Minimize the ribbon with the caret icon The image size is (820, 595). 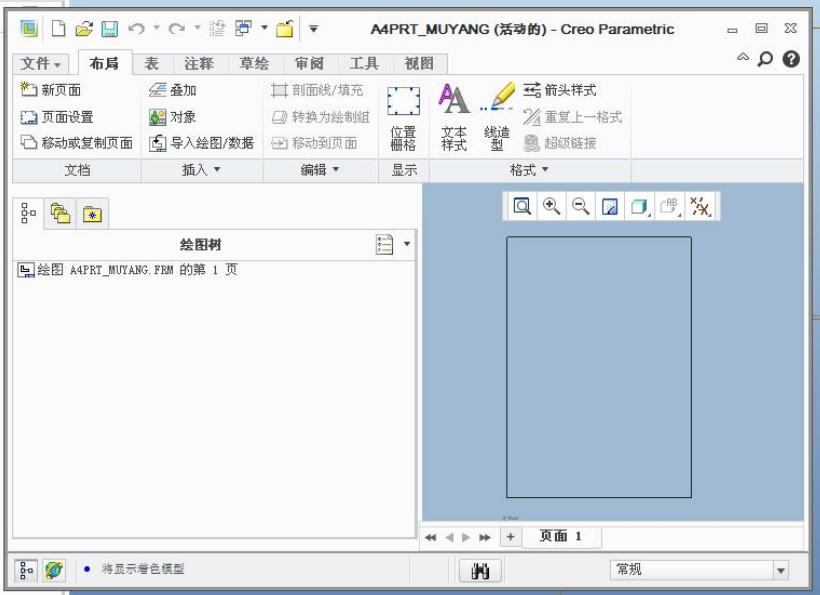click(743, 58)
